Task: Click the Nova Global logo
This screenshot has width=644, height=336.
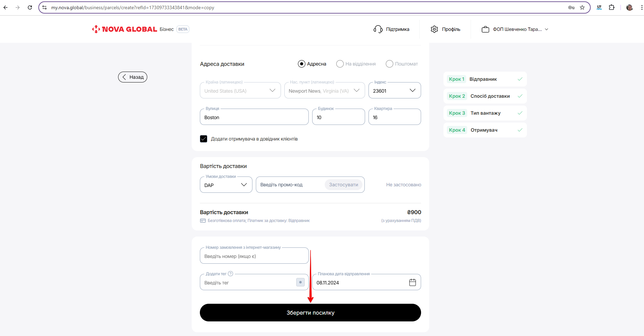Action: click(x=124, y=29)
